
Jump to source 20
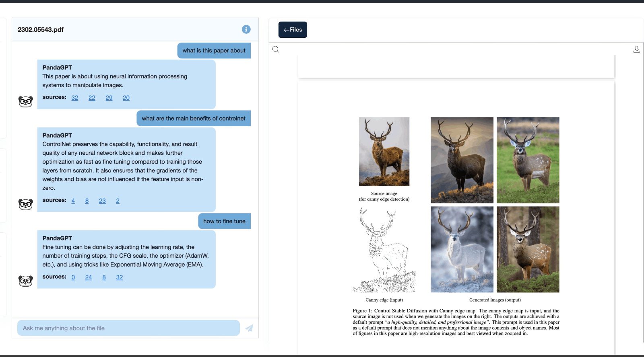pos(126,98)
